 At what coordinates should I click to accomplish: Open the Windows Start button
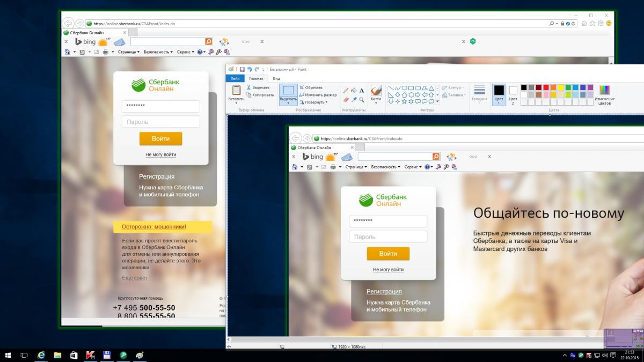[8, 355]
